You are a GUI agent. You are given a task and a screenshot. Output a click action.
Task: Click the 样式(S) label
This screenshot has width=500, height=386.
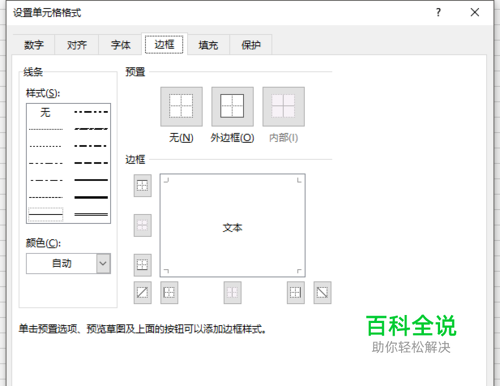pos(43,93)
